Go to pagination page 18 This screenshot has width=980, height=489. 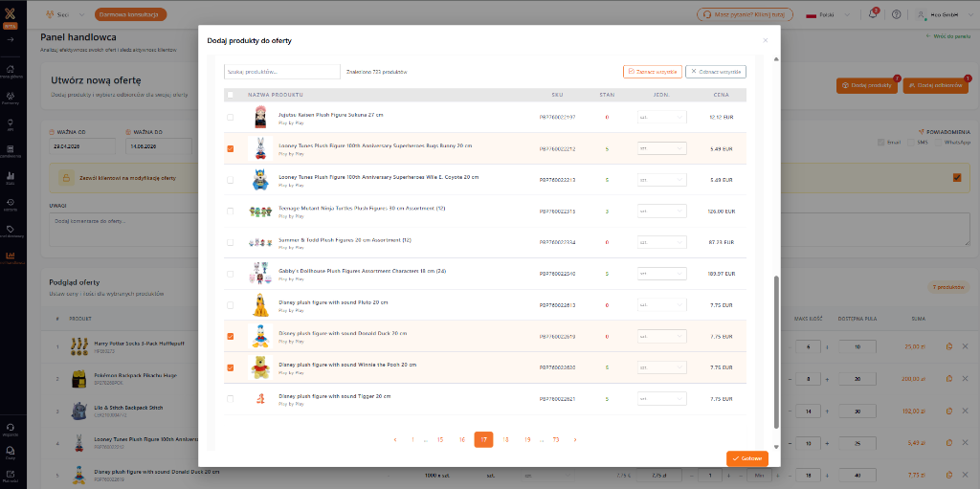pyautogui.click(x=505, y=439)
